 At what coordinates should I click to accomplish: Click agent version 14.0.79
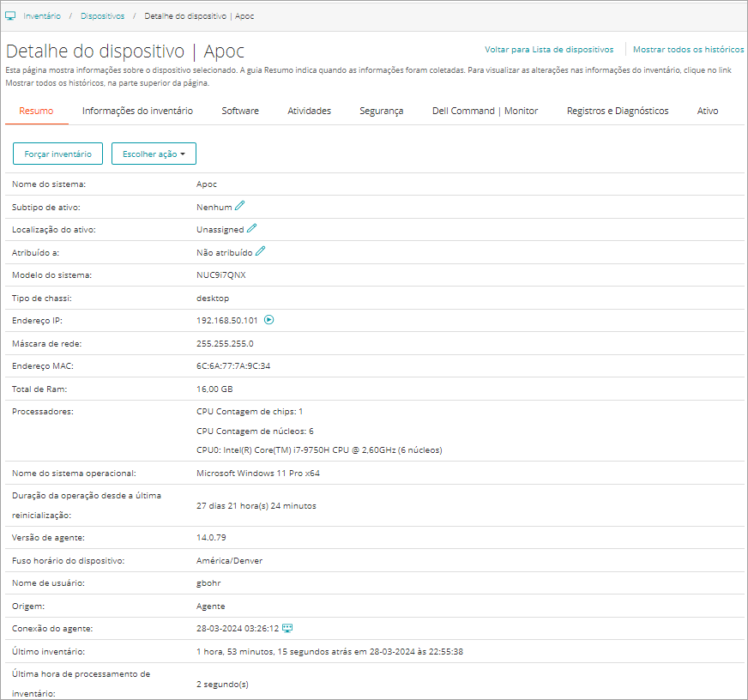coord(211,537)
